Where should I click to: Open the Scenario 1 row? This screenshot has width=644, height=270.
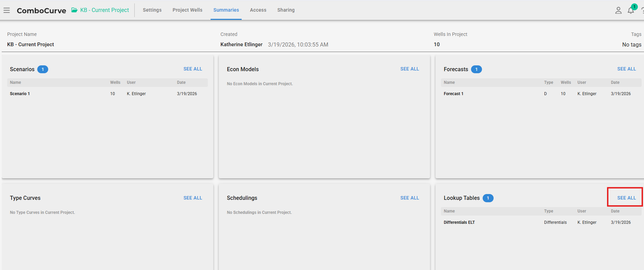click(20, 94)
